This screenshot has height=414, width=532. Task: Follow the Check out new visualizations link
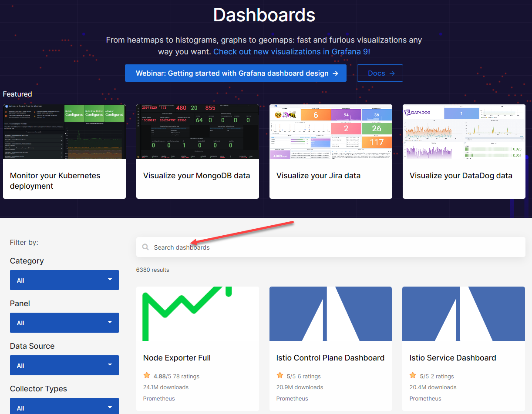pos(292,51)
